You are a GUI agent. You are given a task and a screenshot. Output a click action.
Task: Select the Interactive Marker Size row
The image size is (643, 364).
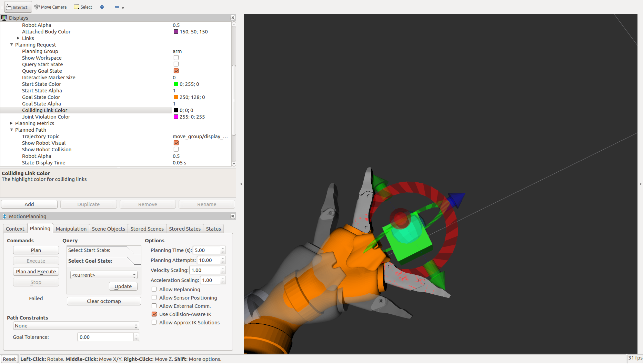[116, 77]
